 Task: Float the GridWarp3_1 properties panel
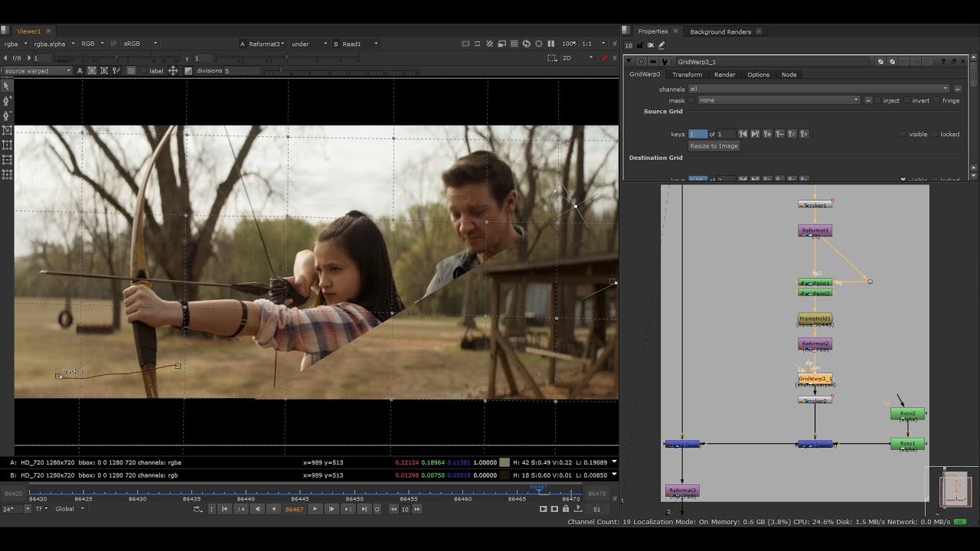pyautogui.click(x=953, y=61)
